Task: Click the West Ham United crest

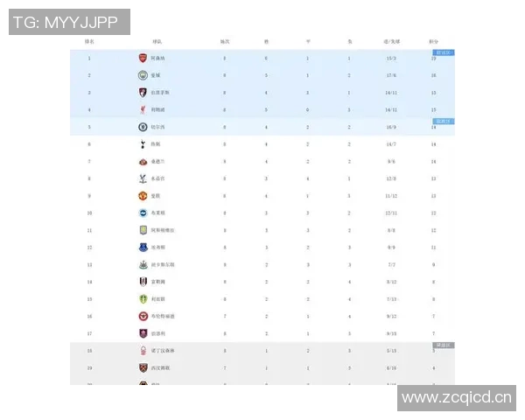Action: 143,367
